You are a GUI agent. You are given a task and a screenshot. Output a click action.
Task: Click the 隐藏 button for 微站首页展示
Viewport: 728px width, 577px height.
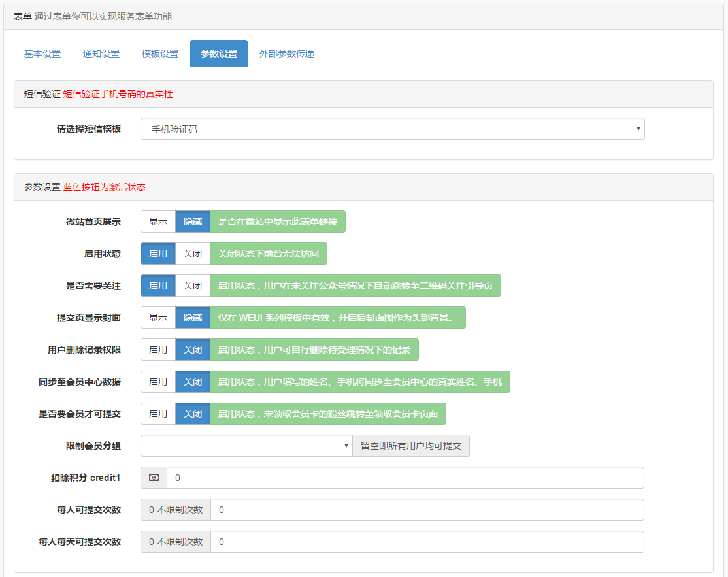(x=193, y=222)
